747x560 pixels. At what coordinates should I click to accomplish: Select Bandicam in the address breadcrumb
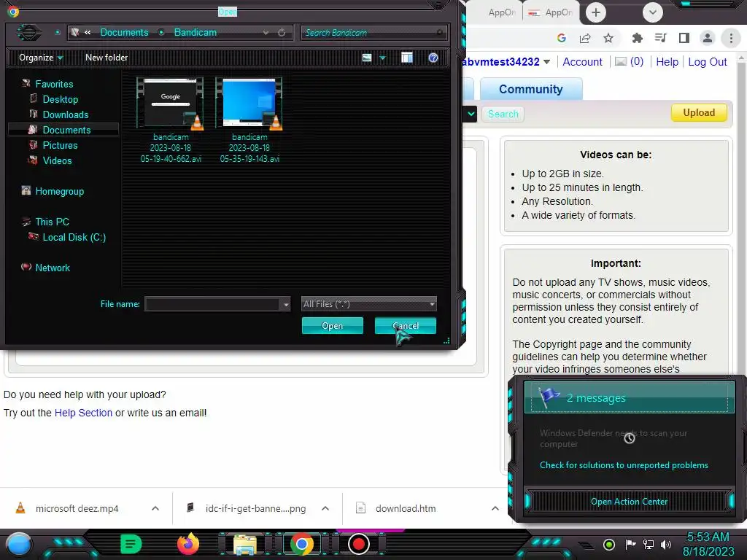[x=196, y=32]
